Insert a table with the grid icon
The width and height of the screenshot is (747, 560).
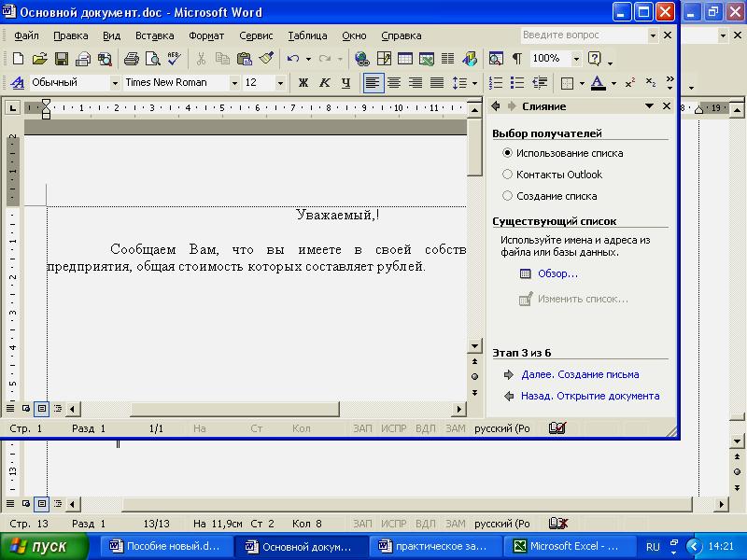tap(405, 59)
